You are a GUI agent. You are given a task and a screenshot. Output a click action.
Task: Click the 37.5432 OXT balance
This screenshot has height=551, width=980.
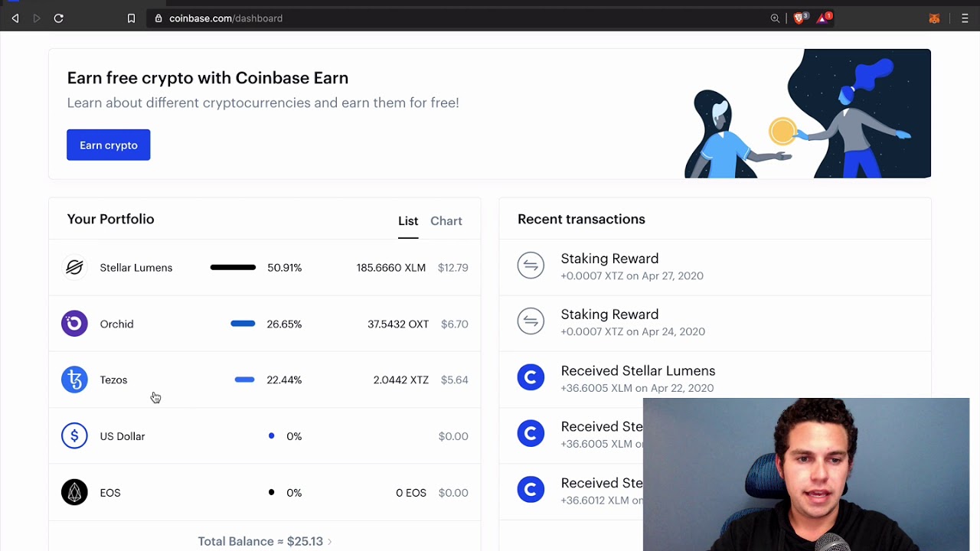[398, 324]
